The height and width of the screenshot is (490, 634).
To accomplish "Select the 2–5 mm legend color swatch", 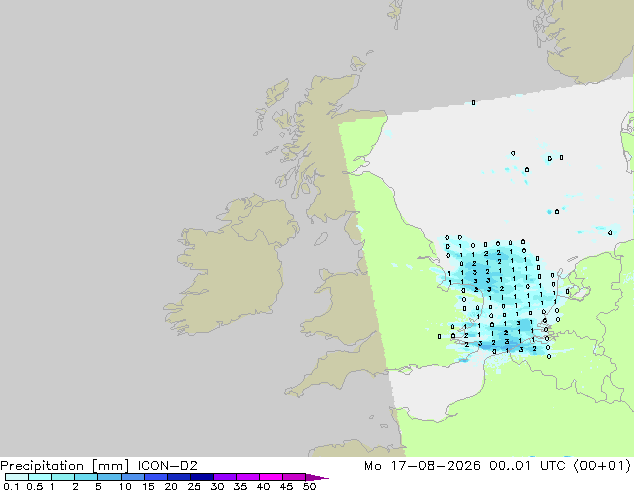I will pyautogui.click(x=86, y=477).
